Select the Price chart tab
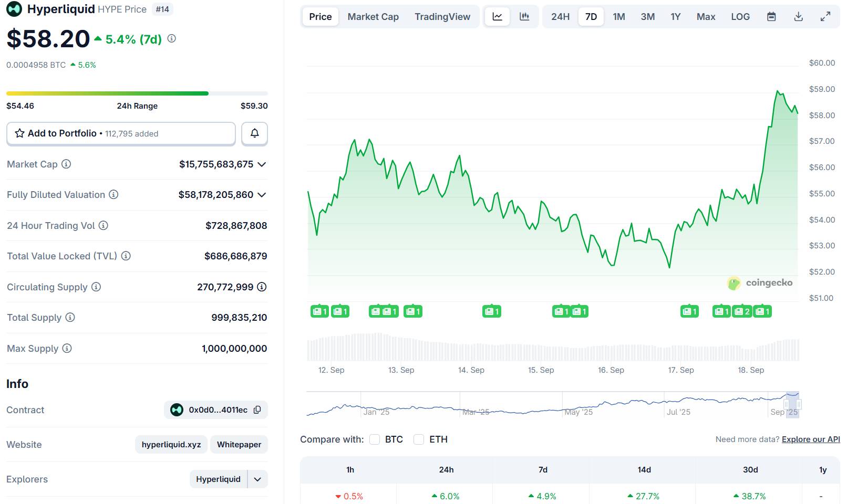Screen dimensions: 847x504 [x=321, y=17]
